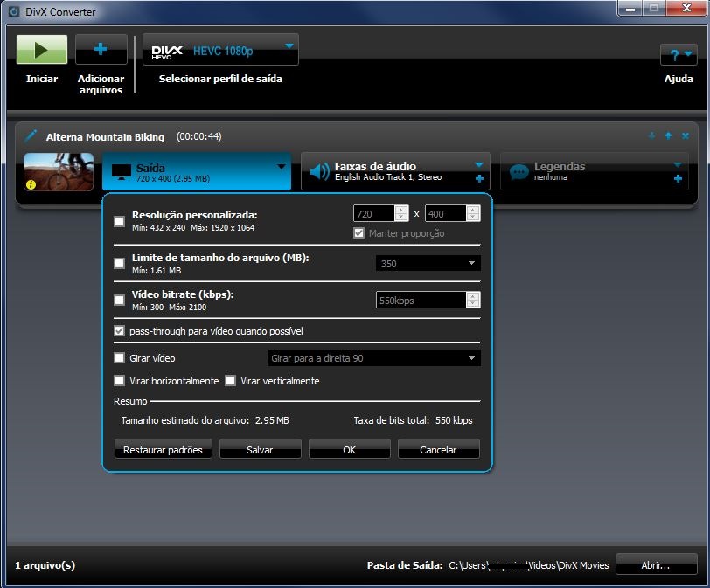Enable the Girar vídeo checkbox
Viewport: 710px width, 588px height.
tap(120, 358)
